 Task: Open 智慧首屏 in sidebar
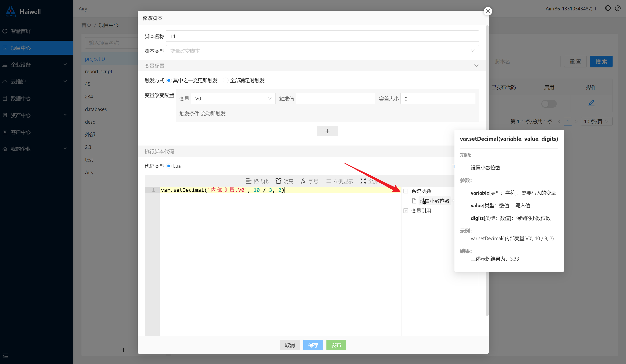coord(37,31)
